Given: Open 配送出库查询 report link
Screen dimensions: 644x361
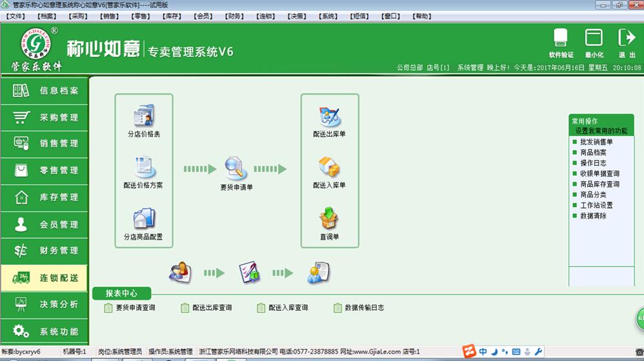Looking at the screenshot, I should coord(206,307).
